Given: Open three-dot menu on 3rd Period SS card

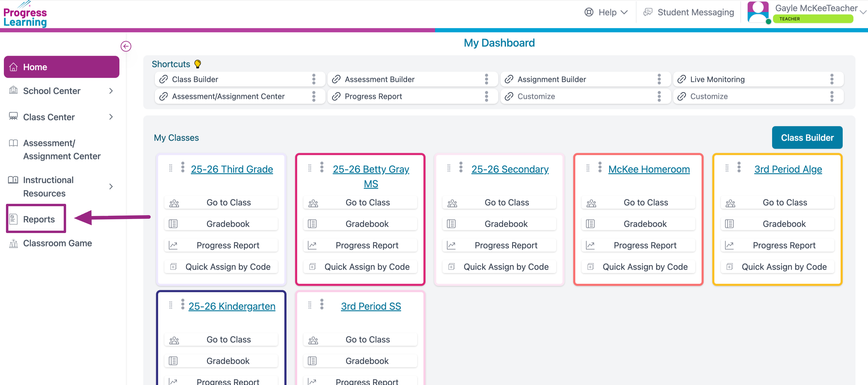Looking at the screenshot, I should point(322,304).
